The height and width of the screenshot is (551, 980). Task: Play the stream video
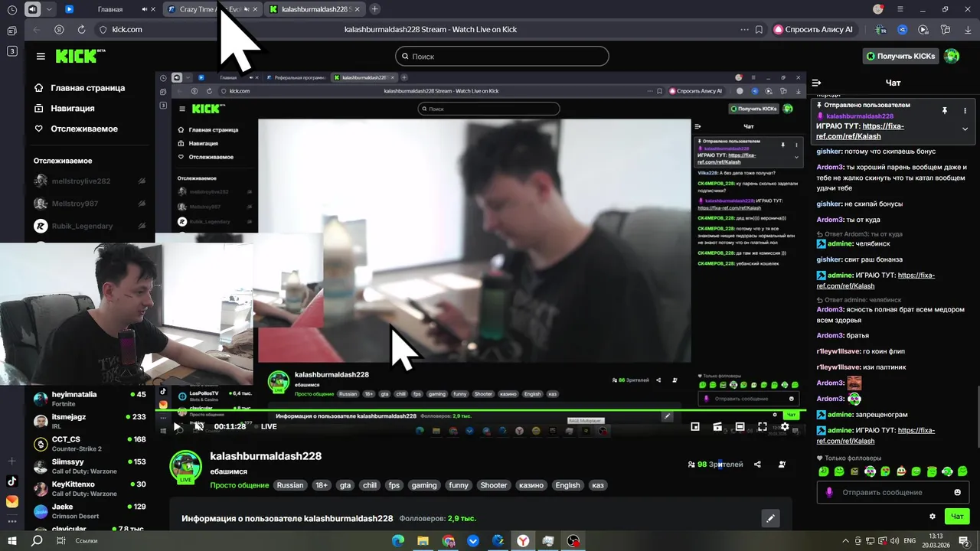[177, 426]
